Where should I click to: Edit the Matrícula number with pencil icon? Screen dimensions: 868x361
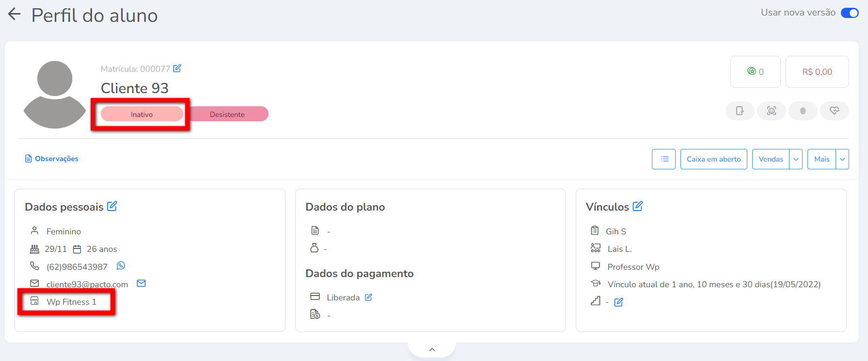coord(177,68)
